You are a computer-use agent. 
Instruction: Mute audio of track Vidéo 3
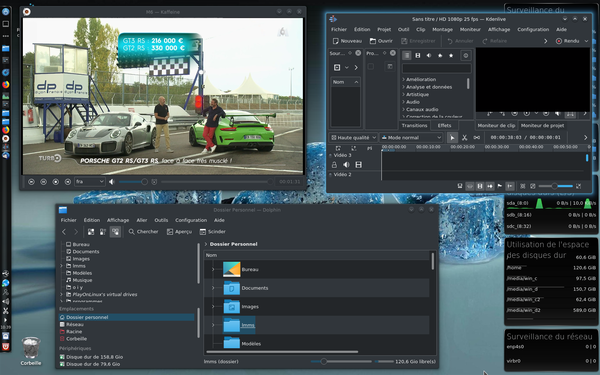click(346, 165)
